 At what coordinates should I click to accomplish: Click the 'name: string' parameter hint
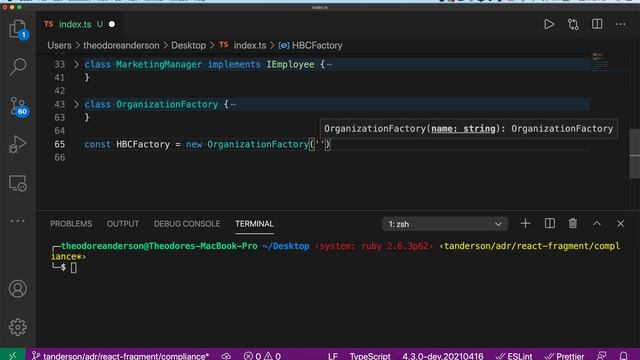463,129
